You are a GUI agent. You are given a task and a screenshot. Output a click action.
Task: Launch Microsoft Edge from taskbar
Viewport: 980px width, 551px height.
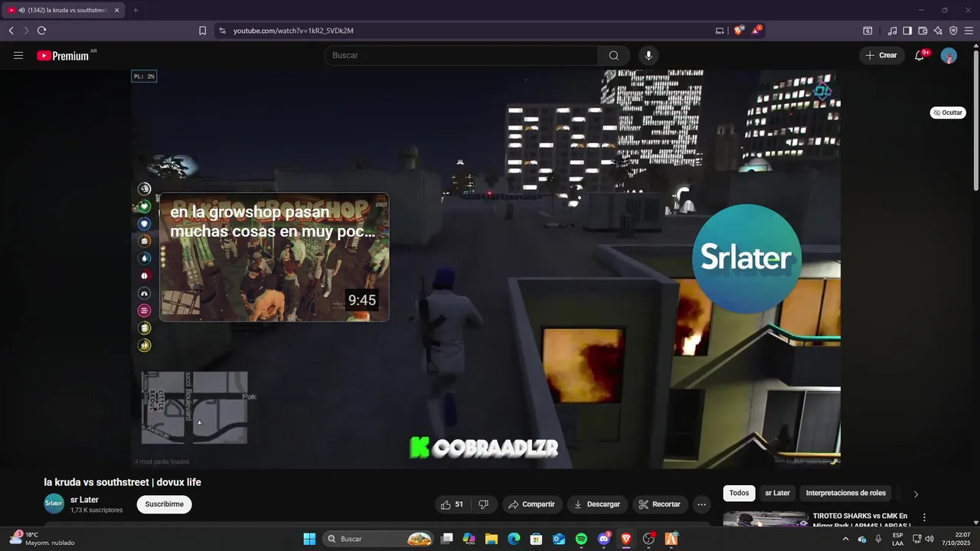click(x=514, y=539)
